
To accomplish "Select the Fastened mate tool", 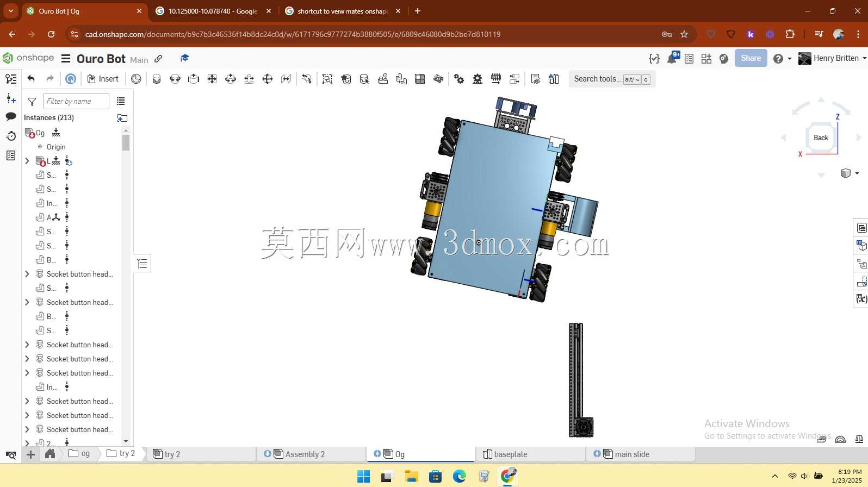I will (x=157, y=79).
